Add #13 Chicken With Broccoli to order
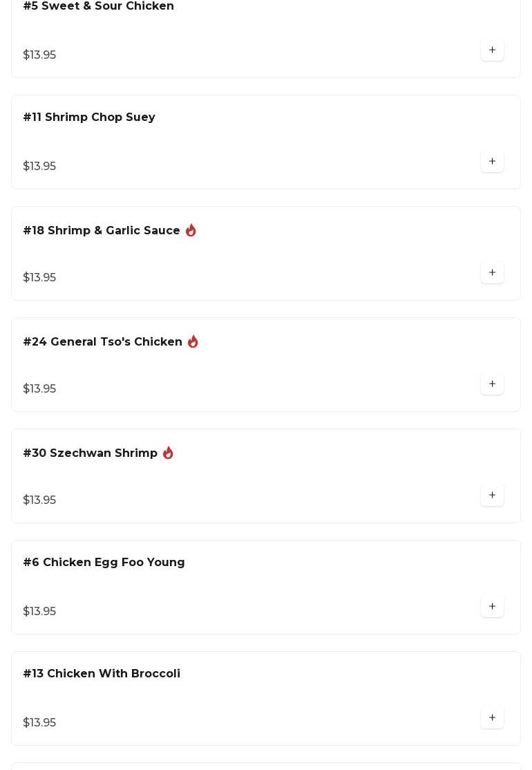Image resolution: width=532 pixels, height=770 pixels. tap(492, 718)
